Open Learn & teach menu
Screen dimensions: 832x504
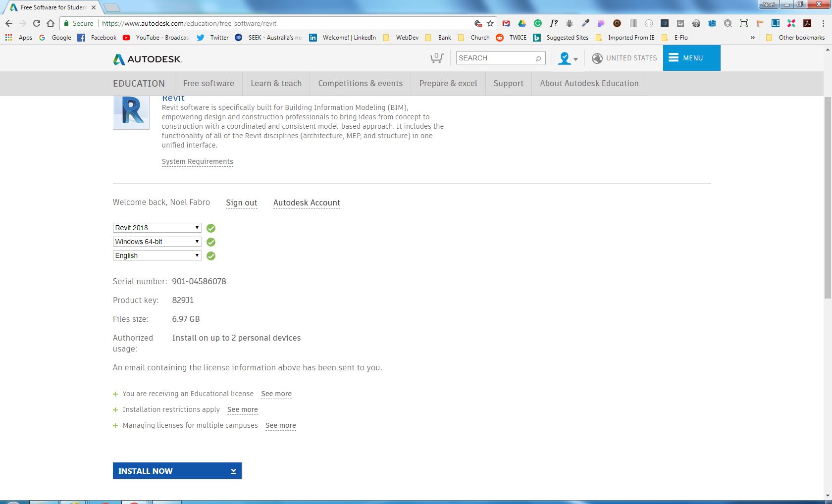tap(276, 83)
